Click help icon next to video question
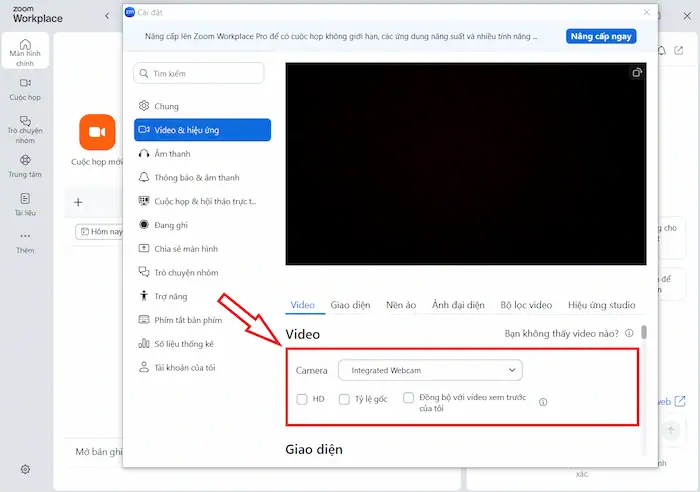The image size is (700, 492). (628, 334)
